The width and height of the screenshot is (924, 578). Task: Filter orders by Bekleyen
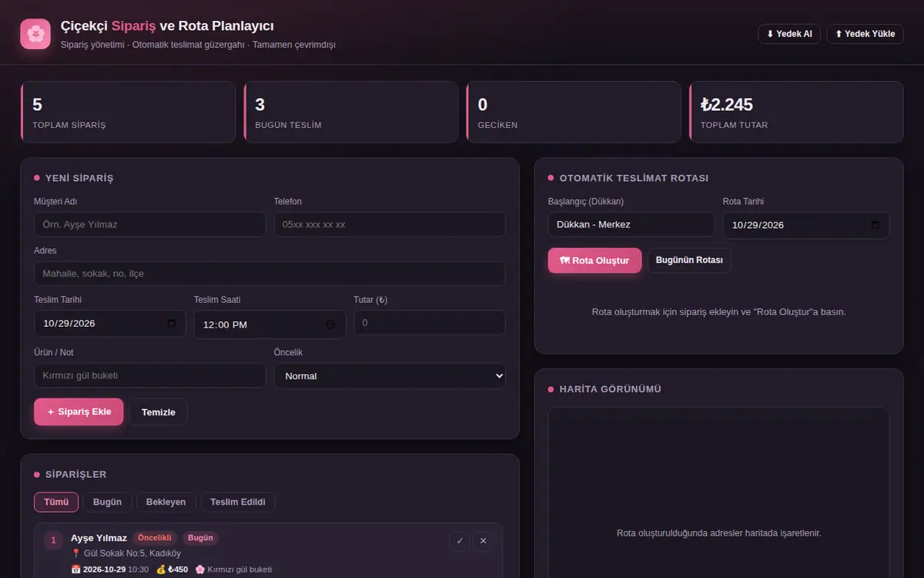(x=166, y=502)
